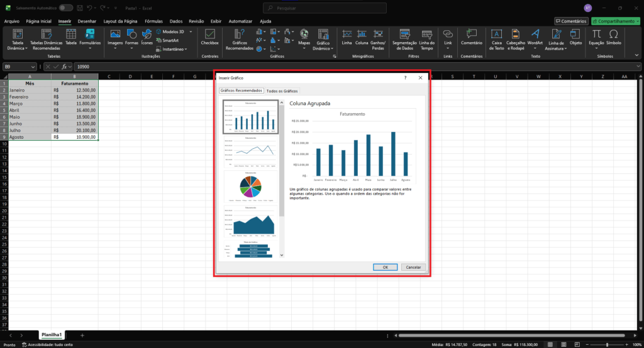The width and height of the screenshot is (644, 348).
Task: Click the Compartilhamento share button
Action: click(615, 21)
